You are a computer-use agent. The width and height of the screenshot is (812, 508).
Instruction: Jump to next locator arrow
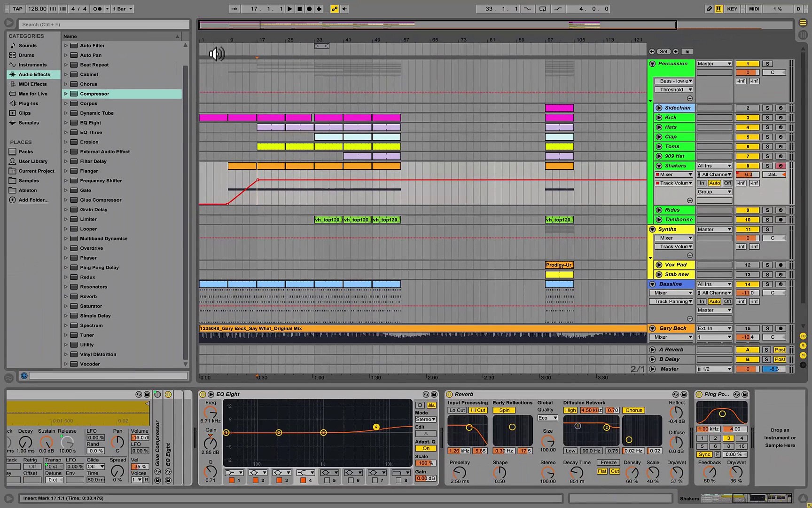coord(676,52)
